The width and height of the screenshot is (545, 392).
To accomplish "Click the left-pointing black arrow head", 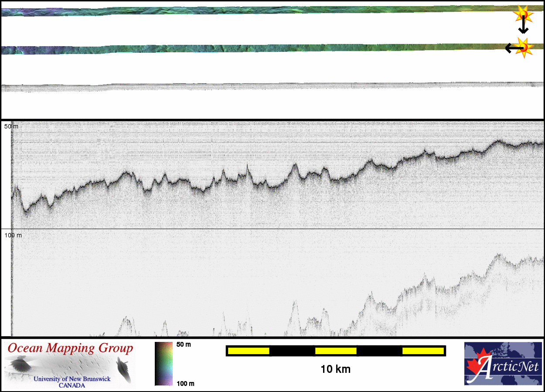I will [x=508, y=48].
